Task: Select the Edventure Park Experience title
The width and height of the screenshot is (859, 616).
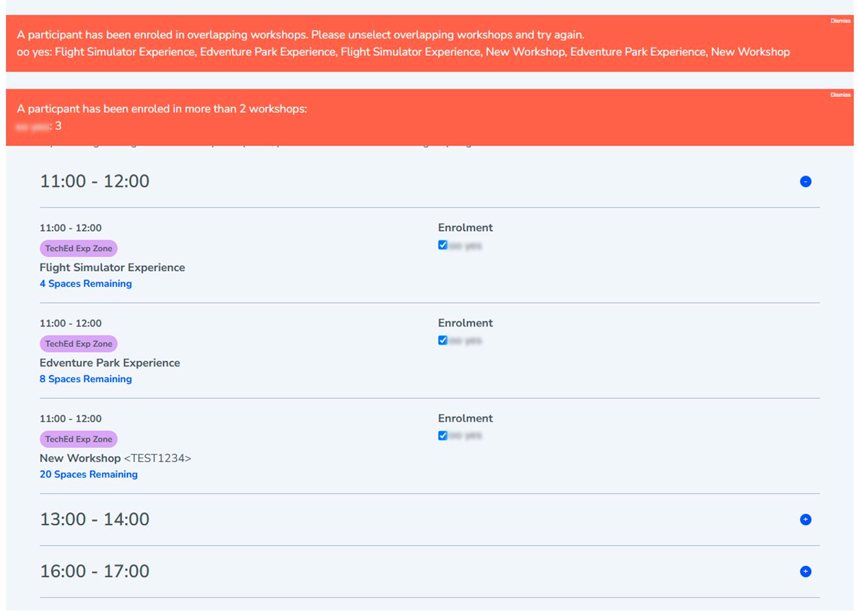Action: point(110,363)
